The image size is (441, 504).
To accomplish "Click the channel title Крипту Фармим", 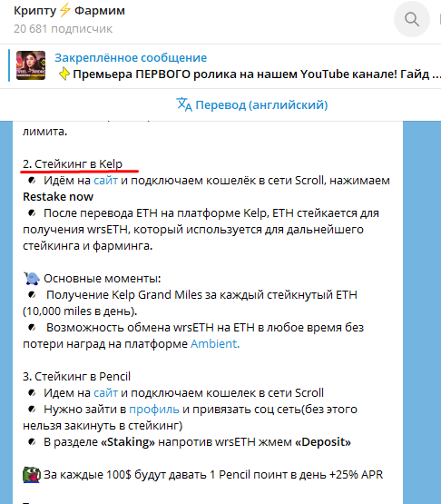I will [x=69, y=11].
